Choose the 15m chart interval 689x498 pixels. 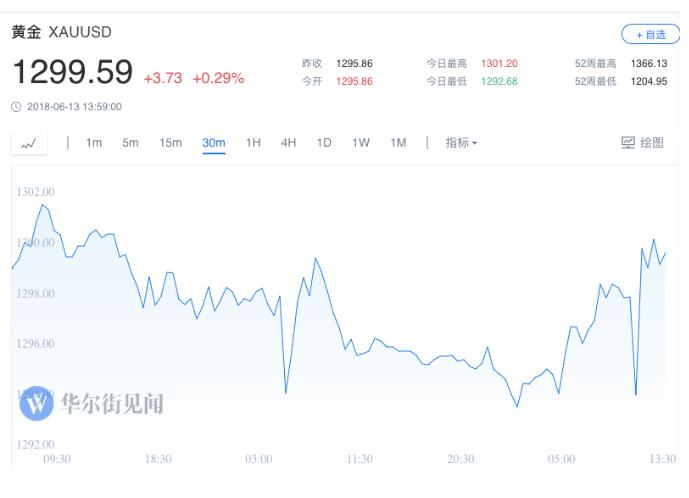[x=170, y=143]
